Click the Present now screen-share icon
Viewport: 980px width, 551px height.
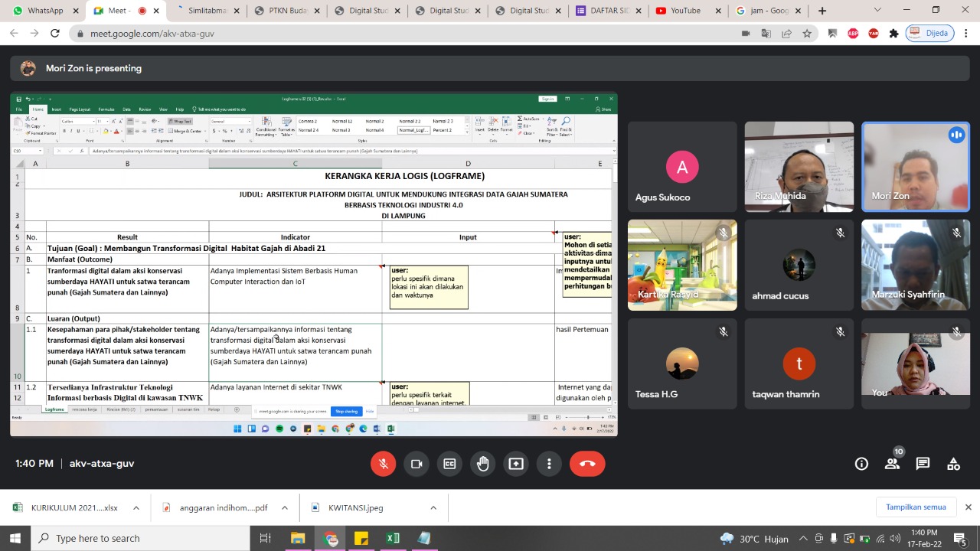516,464
